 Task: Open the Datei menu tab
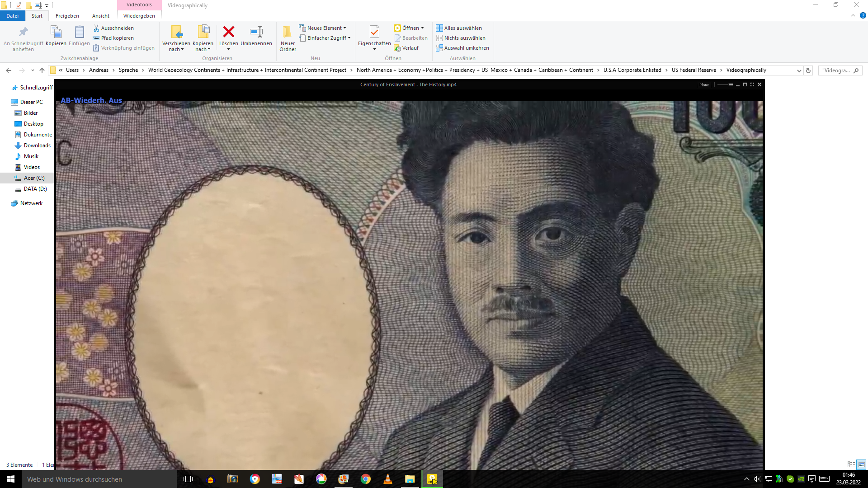point(12,16)
